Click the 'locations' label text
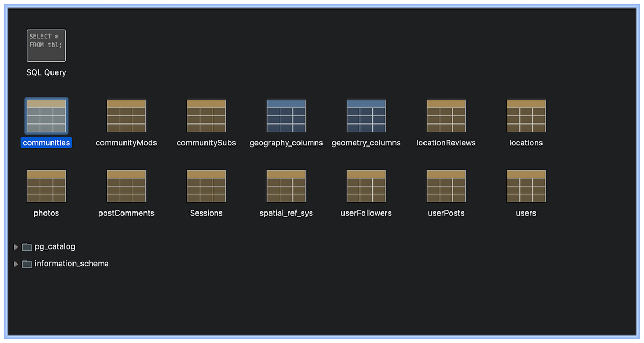644x343 pixels. pos(526,143)
